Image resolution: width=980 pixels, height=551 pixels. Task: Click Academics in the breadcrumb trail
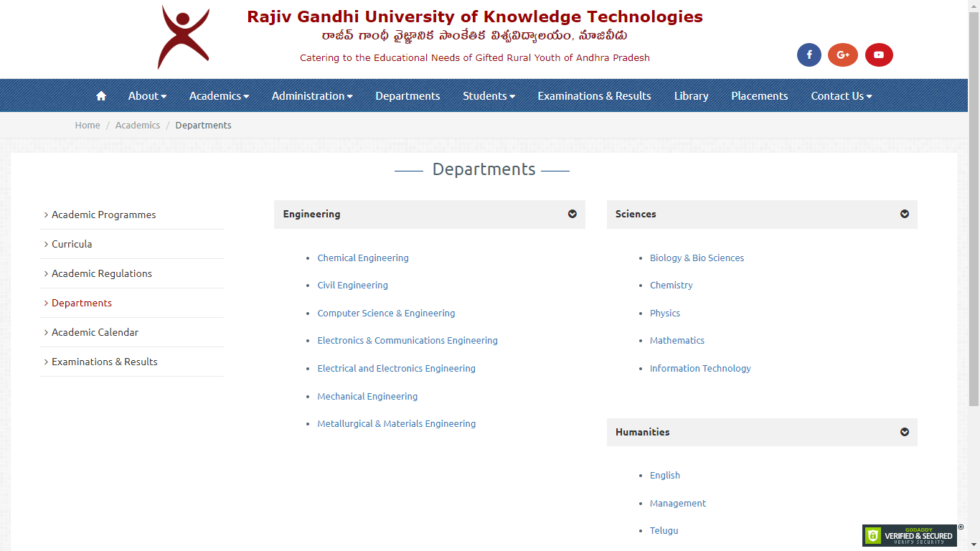pos(138,125)
